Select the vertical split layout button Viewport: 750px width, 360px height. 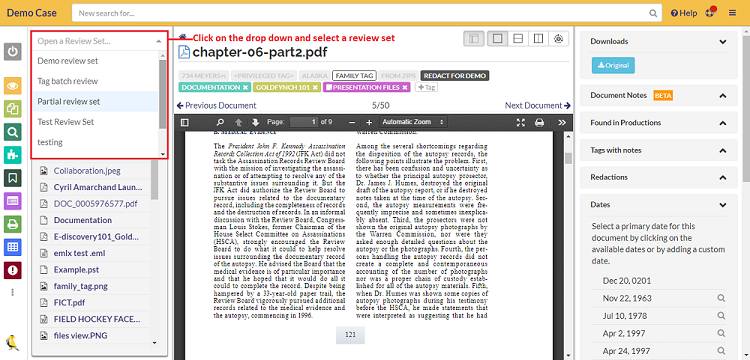coord(538,39)
